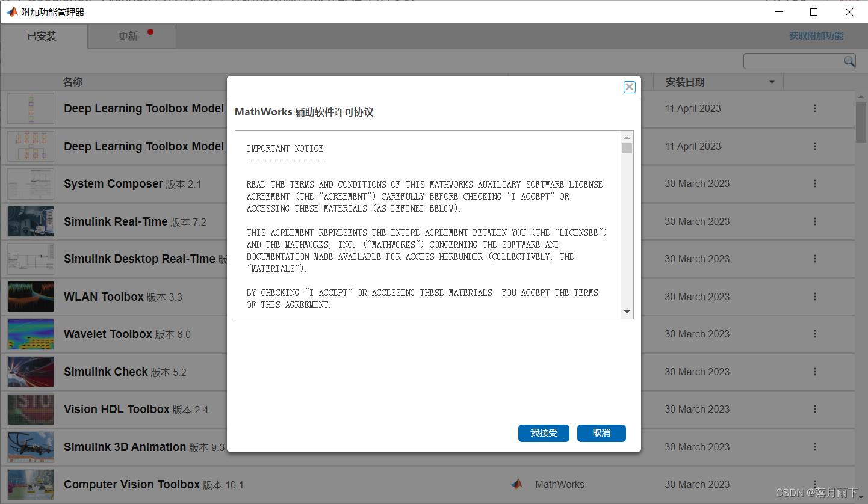Open the 安装日期 sort dropdown arrow
The image size is (868, 504).
pyautogui.click(x=772, y=82)
